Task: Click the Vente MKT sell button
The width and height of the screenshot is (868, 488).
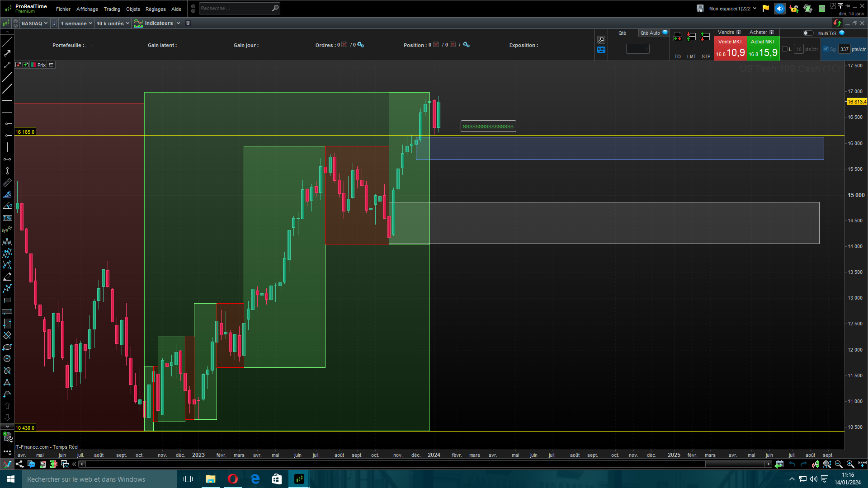Action: (730, 49)
